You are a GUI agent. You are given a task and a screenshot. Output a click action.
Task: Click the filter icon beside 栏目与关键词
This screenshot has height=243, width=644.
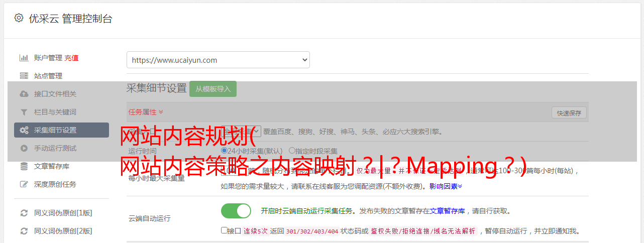click(24, 112)
